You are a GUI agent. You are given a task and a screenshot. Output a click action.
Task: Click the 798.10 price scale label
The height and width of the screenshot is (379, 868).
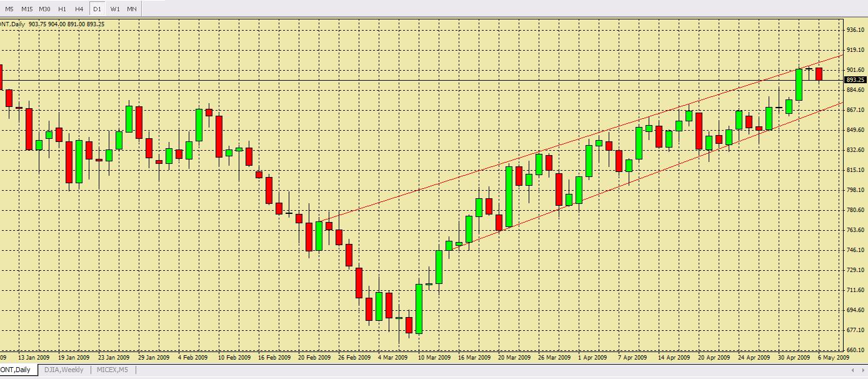point(855,189)
